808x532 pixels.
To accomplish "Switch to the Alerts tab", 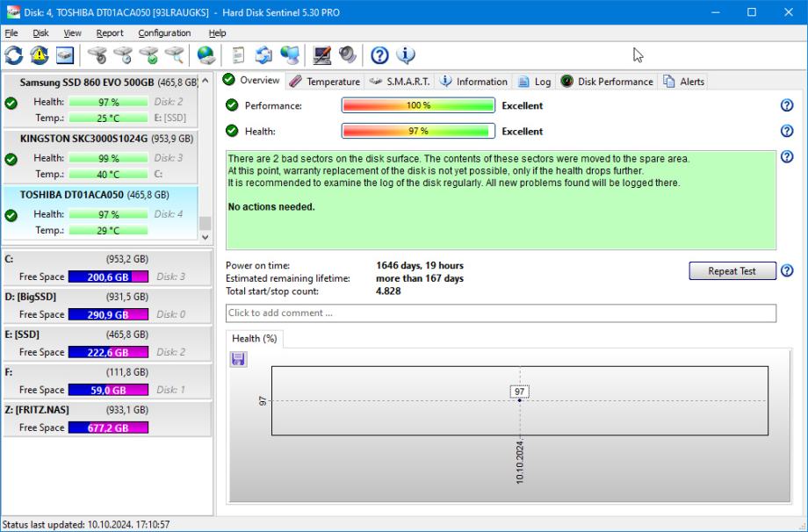I will pos(683,82).
